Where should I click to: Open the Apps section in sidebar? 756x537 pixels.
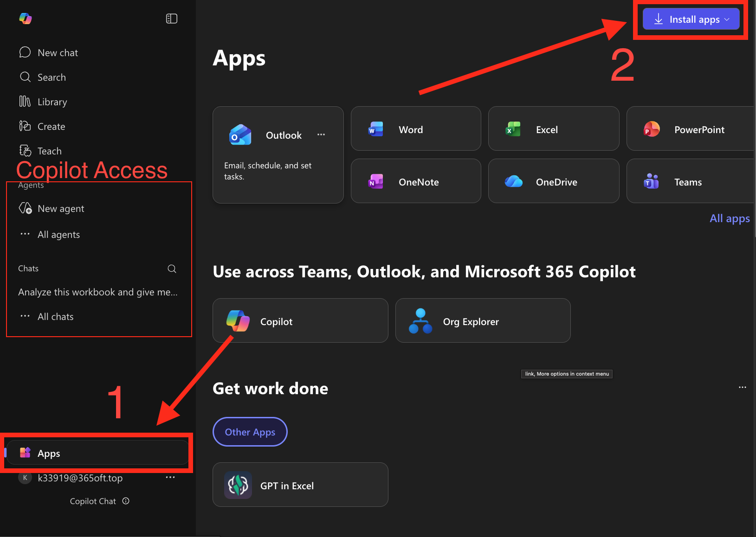pos(49,453)
